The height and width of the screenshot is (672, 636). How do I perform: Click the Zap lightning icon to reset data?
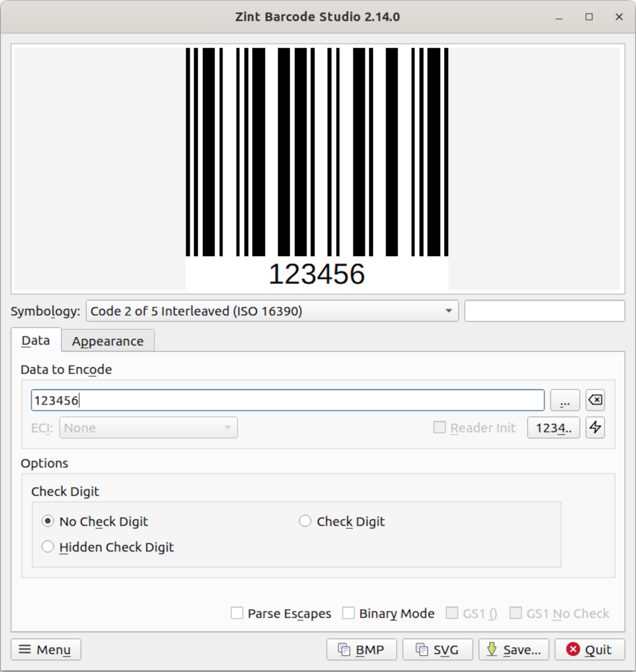pyautogui.click(x=595, y=428)
